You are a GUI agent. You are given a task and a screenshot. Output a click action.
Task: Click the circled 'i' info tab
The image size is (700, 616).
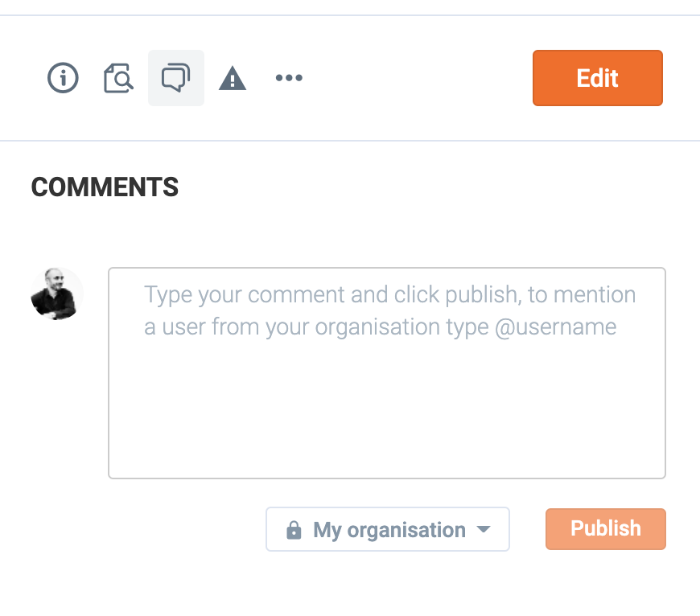[x=64, y=78]
